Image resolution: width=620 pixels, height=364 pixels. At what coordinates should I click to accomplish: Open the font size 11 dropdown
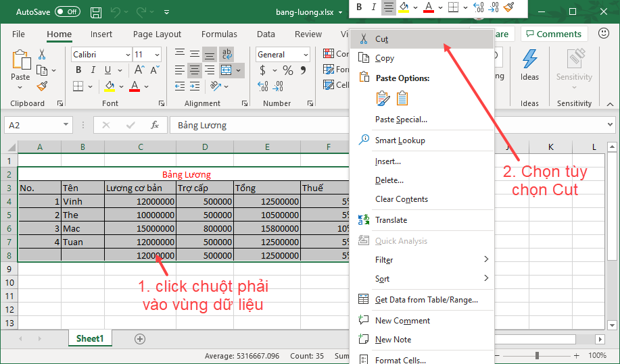pyautogui.click(x=157, y=55)
